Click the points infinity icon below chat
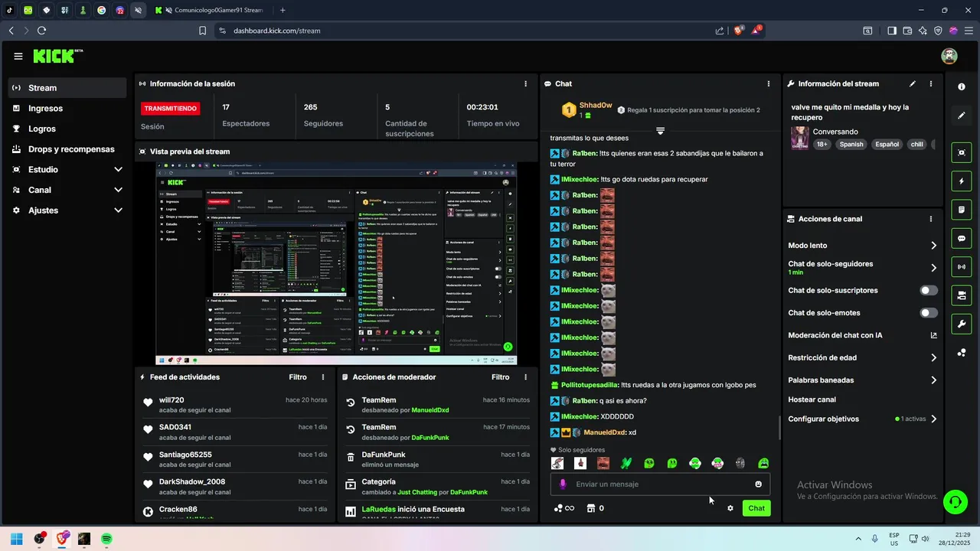The width and height of the screenshot is (980, 551). coord(563,508)
